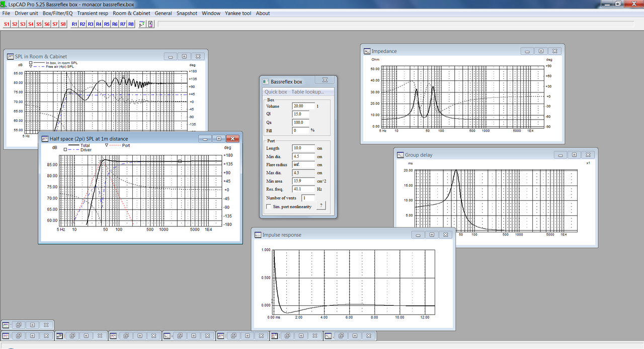This screenshot has height=349, width=644.
Task: Click the Half space SPL window title
Action: [x=89, y=139]
